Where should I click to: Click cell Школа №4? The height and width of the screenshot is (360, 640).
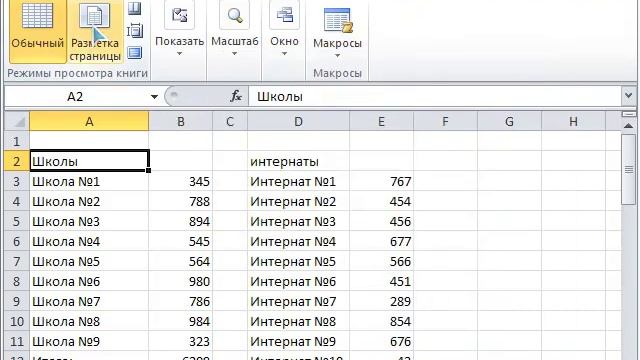pyautogui.click(x=89, y=241)
